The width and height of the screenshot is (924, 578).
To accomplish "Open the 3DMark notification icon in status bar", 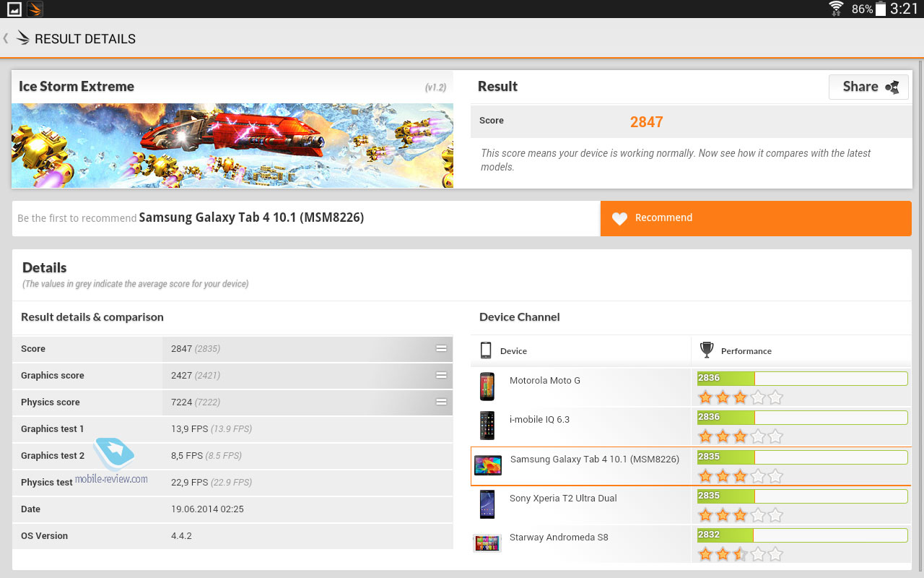I will coord(35,9).
